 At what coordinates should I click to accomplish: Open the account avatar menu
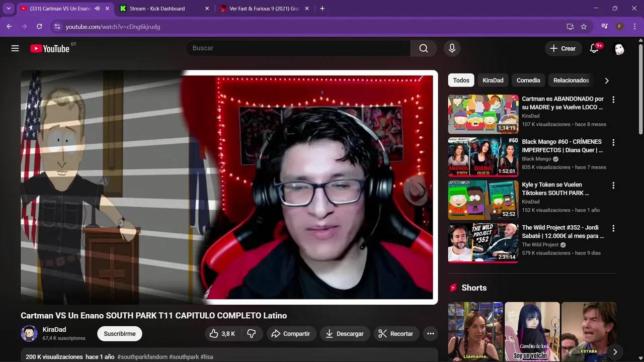pos(619,49)
